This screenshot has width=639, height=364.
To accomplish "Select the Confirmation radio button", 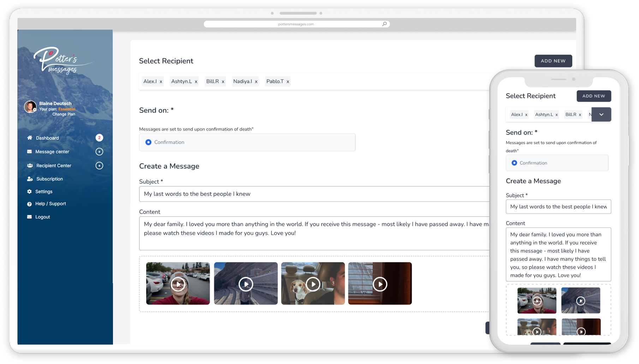I will 148,142.
